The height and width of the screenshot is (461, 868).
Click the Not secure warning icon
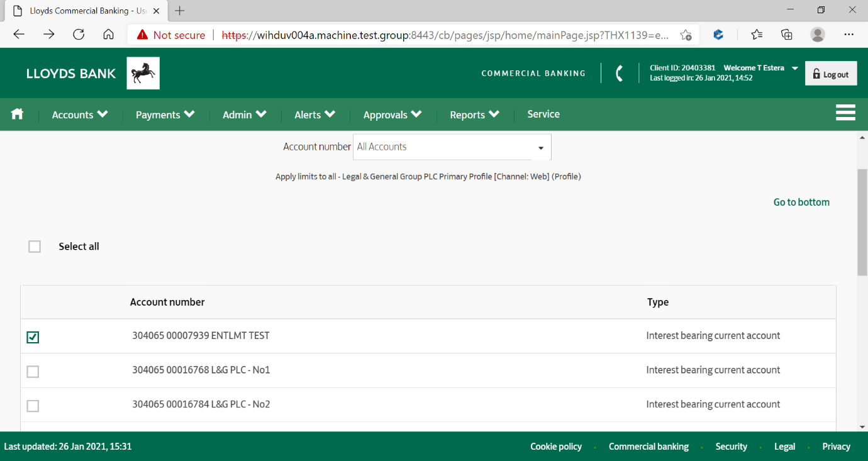click(x=142, y=35)
